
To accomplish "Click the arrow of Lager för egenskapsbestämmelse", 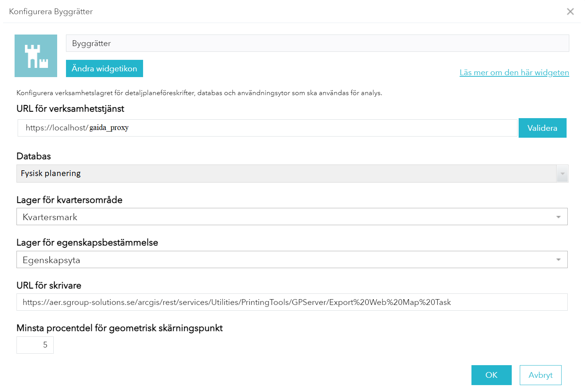I will point(558,260).
